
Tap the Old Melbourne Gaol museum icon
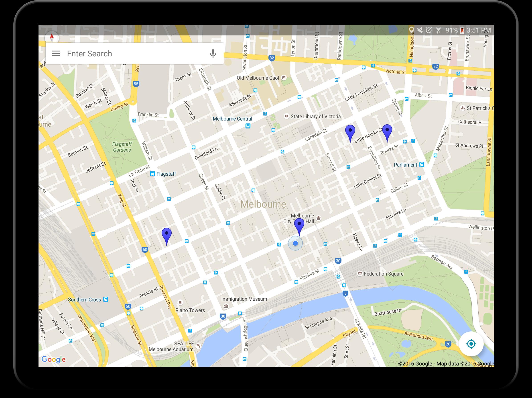coord(284,78)
